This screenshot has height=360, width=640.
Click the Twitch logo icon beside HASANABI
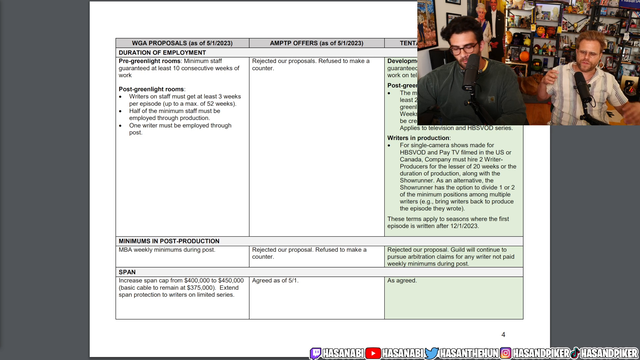click(315, 353)
